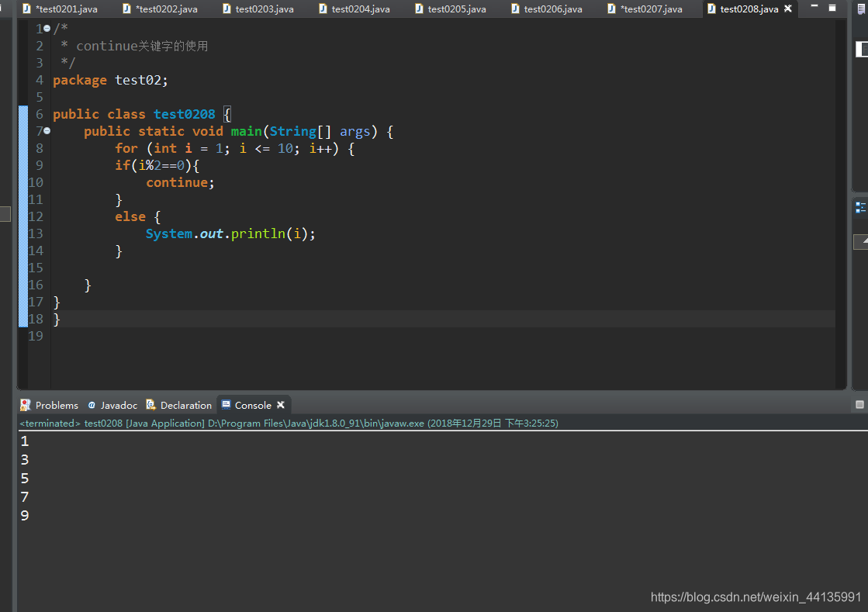Close the Console view
This screenshot has height=612, width=868.
click(281, 404)
